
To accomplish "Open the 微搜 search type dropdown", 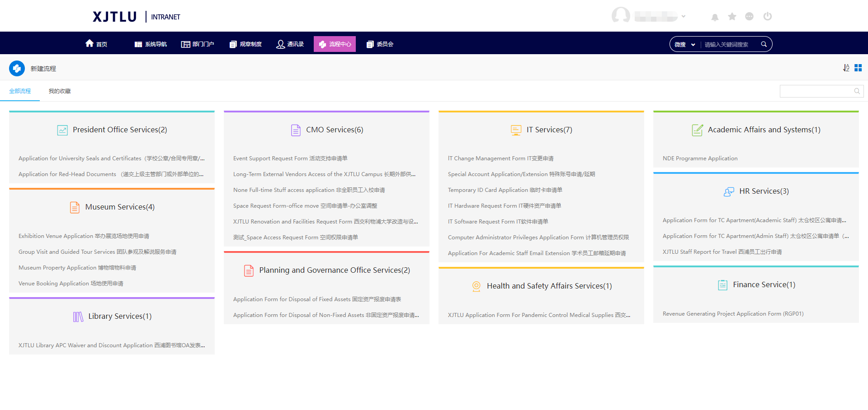I will [x=684, y=44].
